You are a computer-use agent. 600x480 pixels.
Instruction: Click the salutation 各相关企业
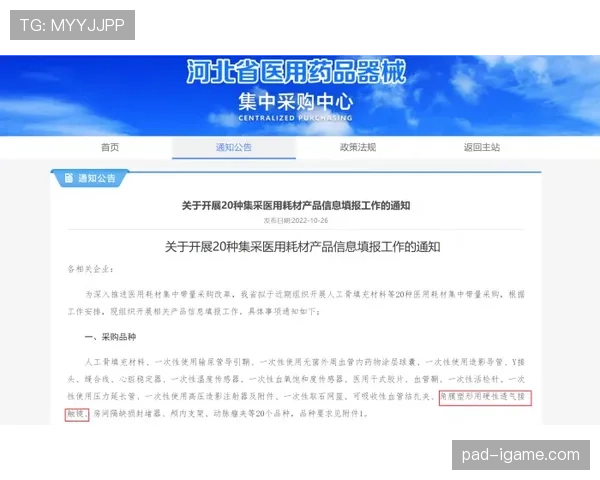pyautogui.click(x=90, y=269)
